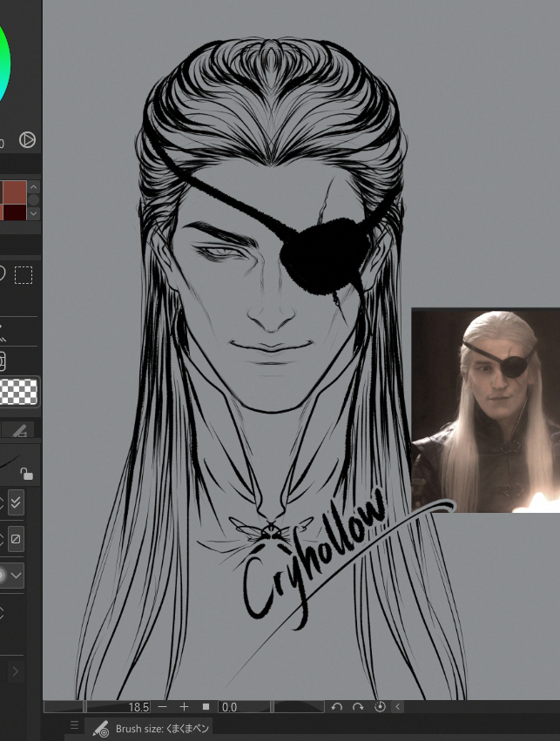
Task: Click the rotation angle field showing 0.0
Action: click(x=242, y=707)
